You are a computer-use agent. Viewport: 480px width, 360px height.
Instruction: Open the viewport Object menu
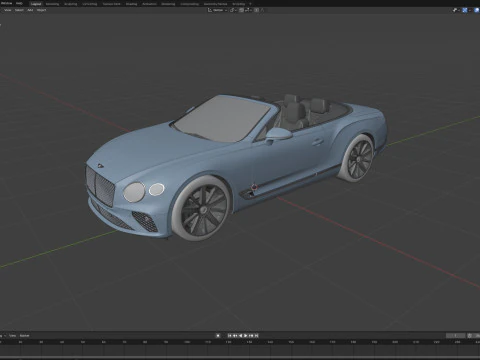tap(41, 10)
